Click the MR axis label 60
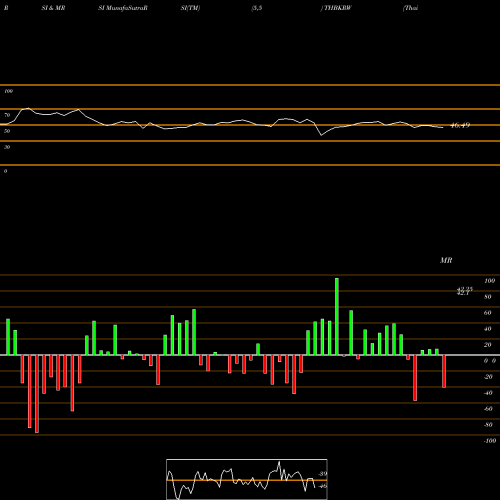The height and width of the screenshot is (500, 500). click(x=488, y=313)
